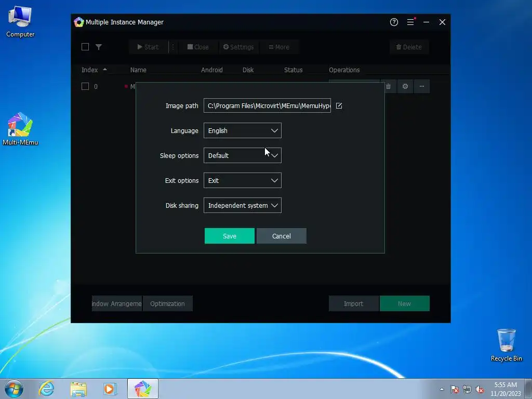This screenshot has height=399, width=532.
Task: Open the More toolbar menu
Action: tap(279, 47)
